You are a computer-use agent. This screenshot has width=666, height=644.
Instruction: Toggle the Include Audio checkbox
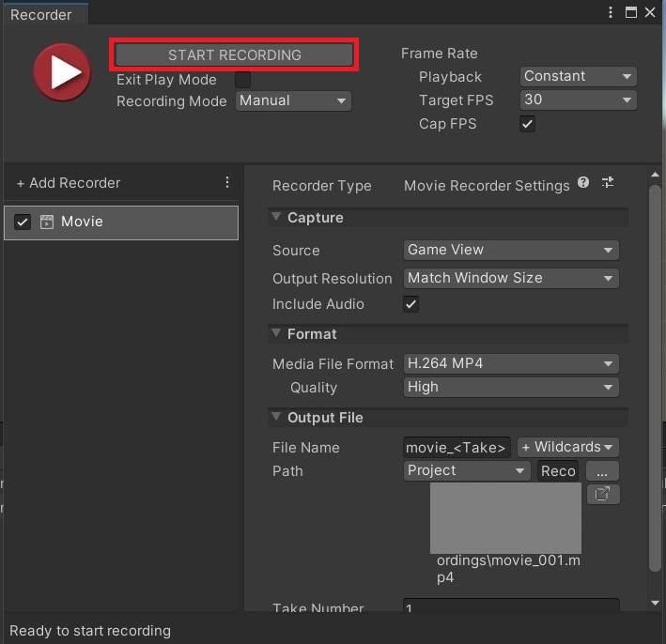point(410,304)
